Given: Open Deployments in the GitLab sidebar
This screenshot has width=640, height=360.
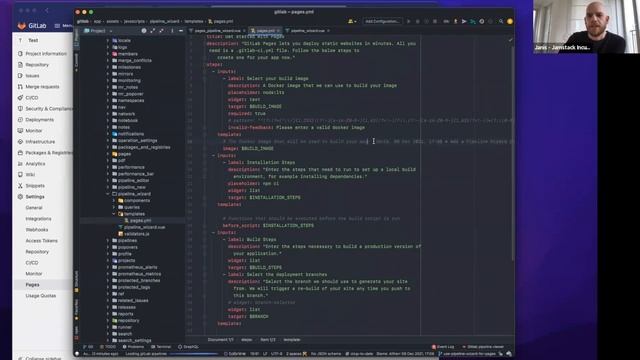Looking at the screenshot, I should tap(39, 120).
